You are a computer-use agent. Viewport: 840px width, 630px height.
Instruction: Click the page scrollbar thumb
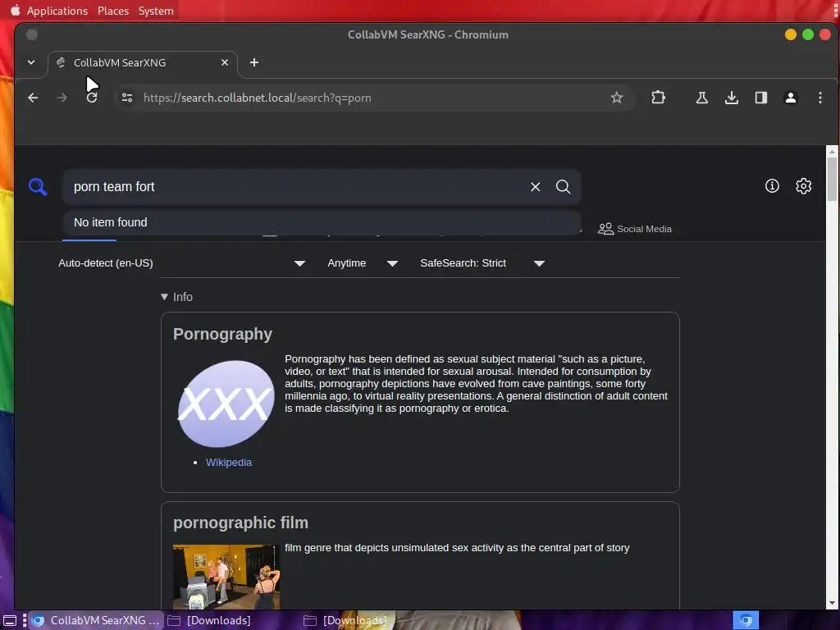click(x=832, y=179)
